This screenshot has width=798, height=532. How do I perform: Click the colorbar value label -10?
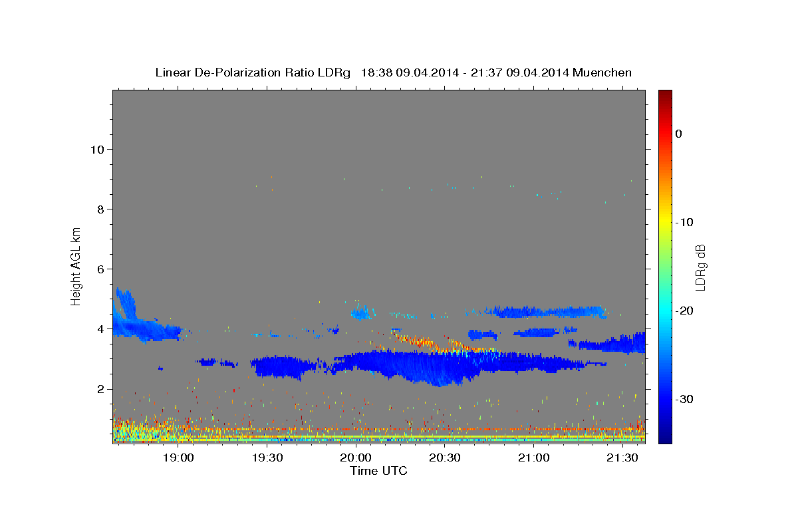pos(685,222)
